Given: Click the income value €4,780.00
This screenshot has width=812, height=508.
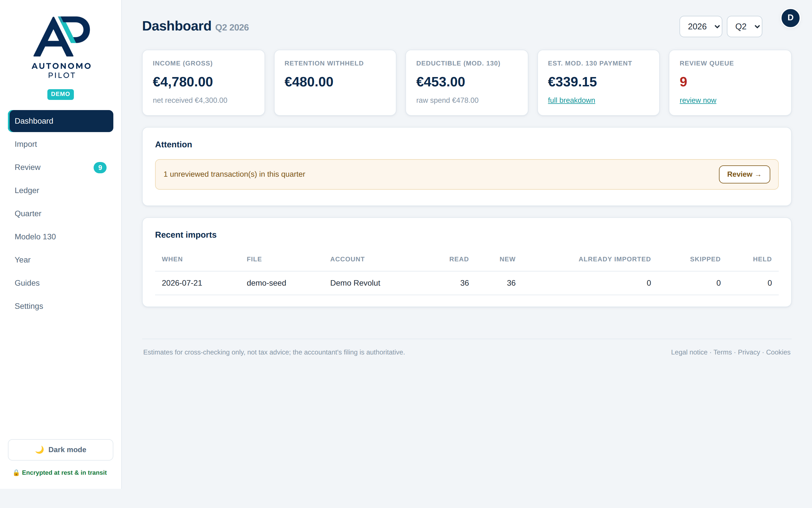Looking at the screenshot, I should pos(183,82).
